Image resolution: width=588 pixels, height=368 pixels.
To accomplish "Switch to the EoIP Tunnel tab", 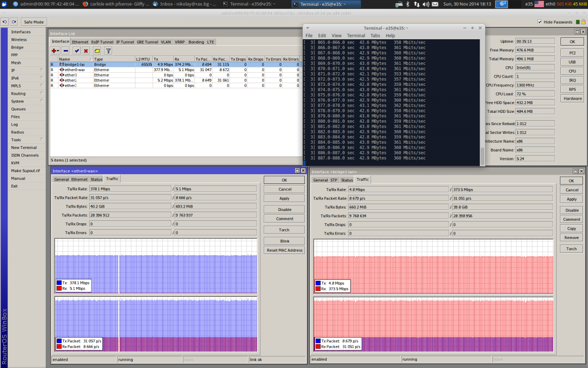I will 102,42.
